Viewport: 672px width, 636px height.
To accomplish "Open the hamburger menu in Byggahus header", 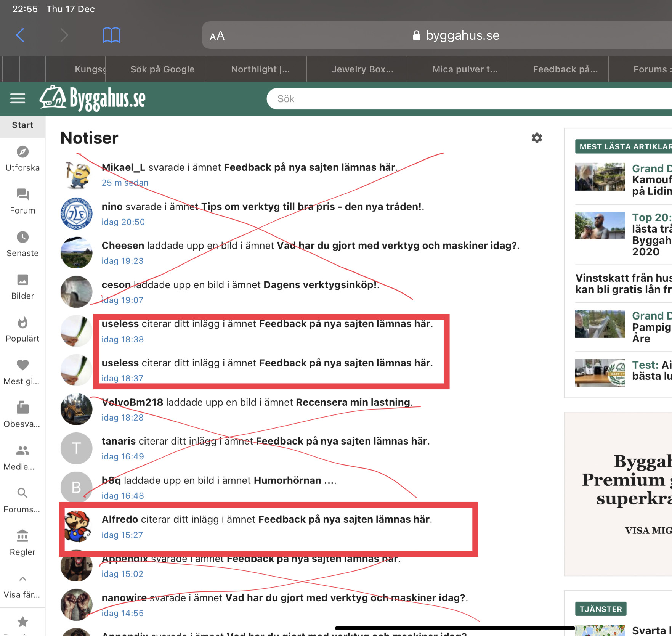I will pyautogui.click(x=18, y=99).
